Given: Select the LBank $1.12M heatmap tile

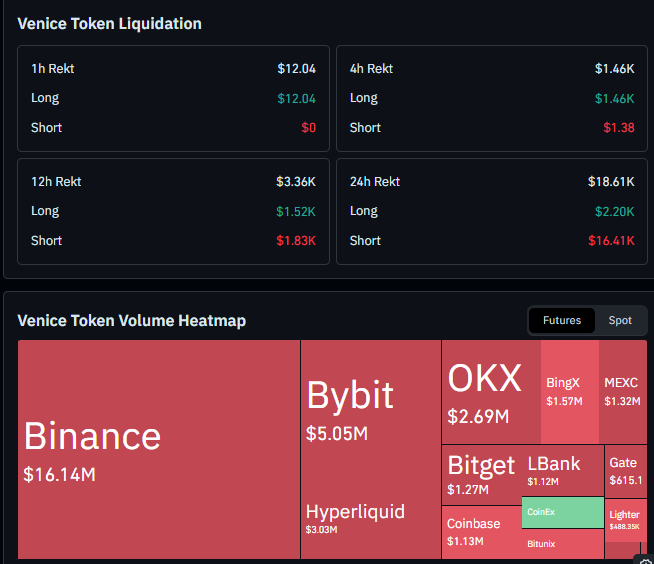Looking at the screenshot, I should point(563,471).
